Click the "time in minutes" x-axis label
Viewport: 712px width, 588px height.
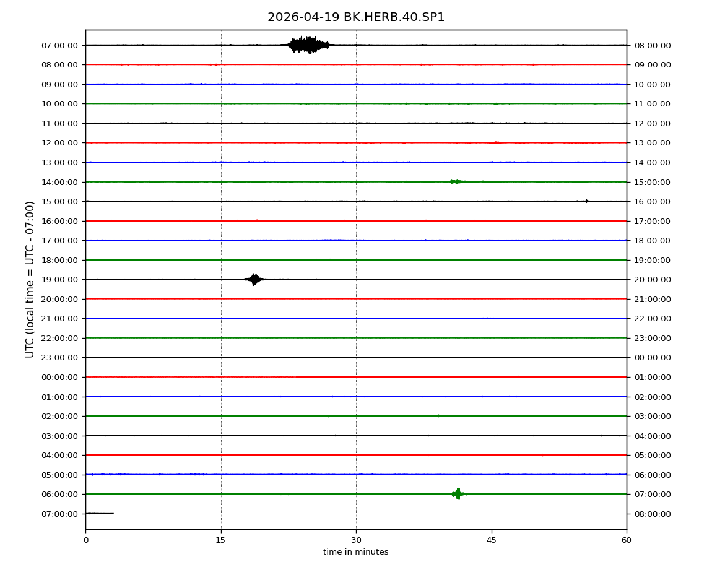[x=355, y=552]
